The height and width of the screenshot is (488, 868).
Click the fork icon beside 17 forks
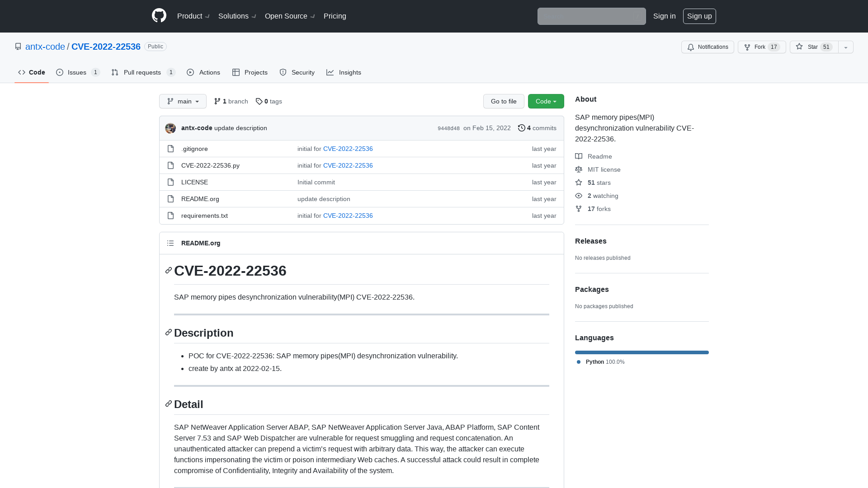coord(579,209)
